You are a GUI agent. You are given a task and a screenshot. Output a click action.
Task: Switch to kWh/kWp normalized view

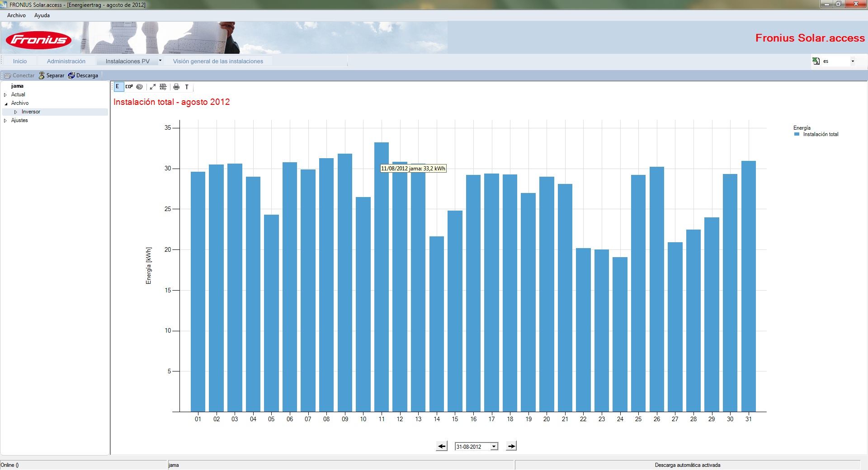pos(163,87)
